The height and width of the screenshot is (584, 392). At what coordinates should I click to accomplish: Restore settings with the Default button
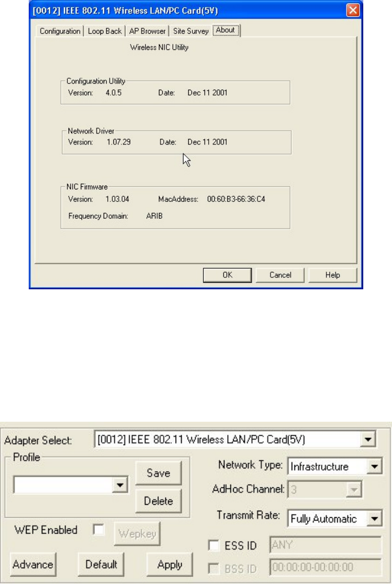[x=101, y=564]
